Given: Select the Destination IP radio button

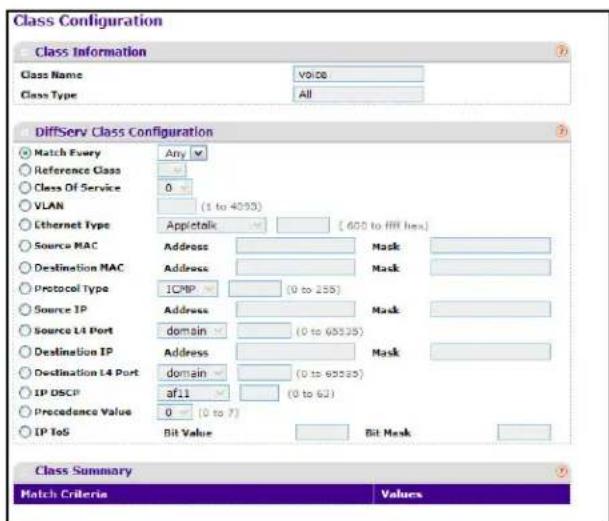Looking at the screenshot, I should pos(25,351).
